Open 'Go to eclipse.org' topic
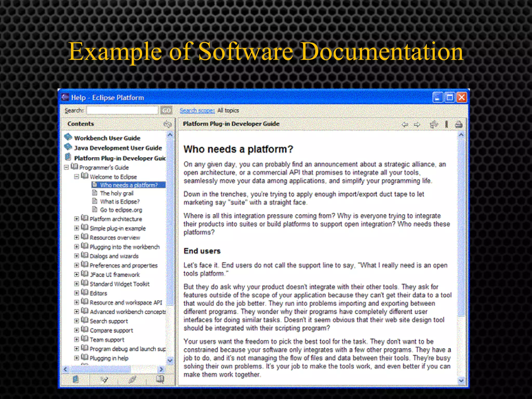 click(121, 210)
